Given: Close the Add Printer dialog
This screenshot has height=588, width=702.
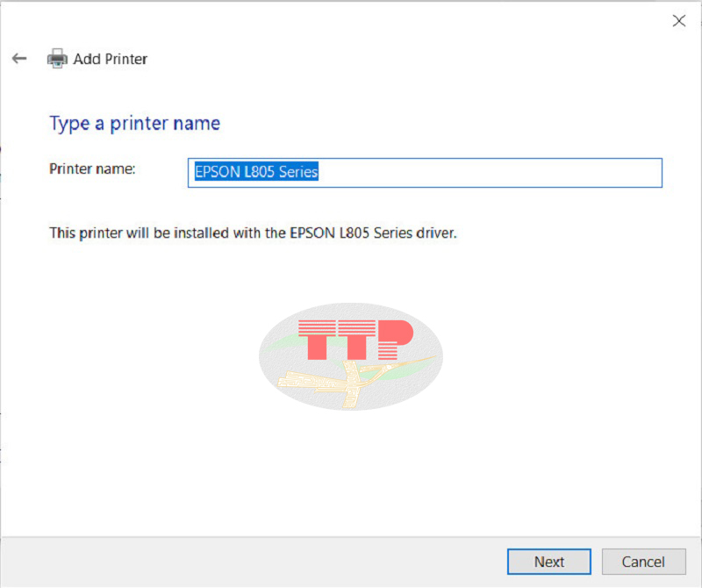Looking at the screenshot, I should [x=678, y=20].
